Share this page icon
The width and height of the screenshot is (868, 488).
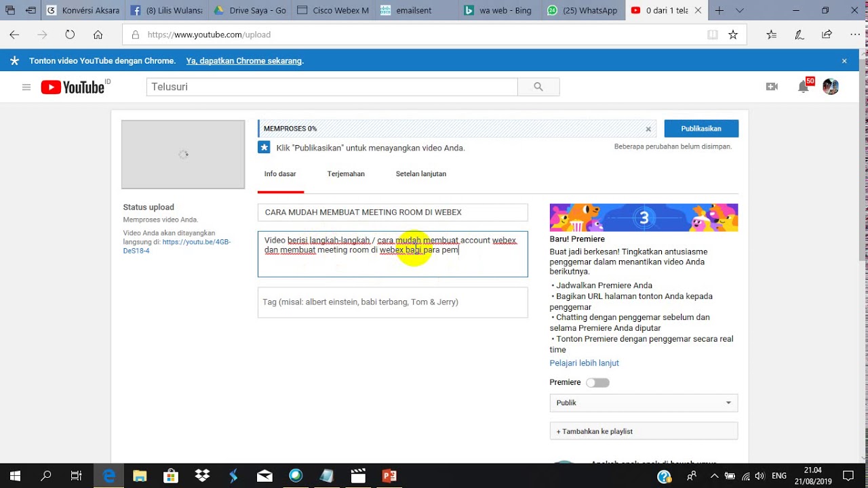coord(827,35)
